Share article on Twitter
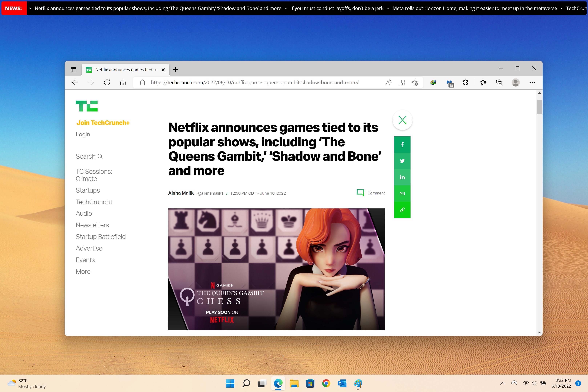The height and width of the screenshot is (392, 588). point(402,161)
